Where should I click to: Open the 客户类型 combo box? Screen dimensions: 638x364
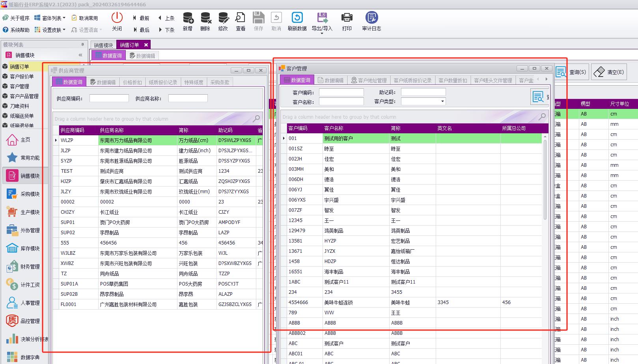click(423, 101)
